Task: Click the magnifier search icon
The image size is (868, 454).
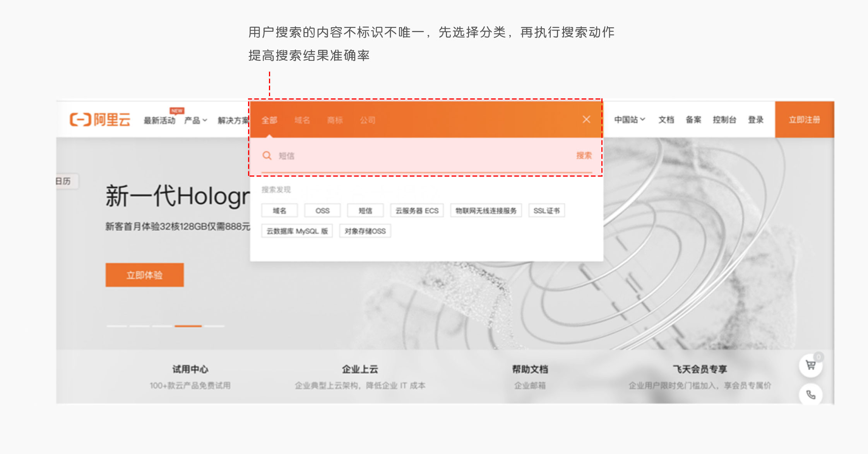Action: (x=267, y=156)
